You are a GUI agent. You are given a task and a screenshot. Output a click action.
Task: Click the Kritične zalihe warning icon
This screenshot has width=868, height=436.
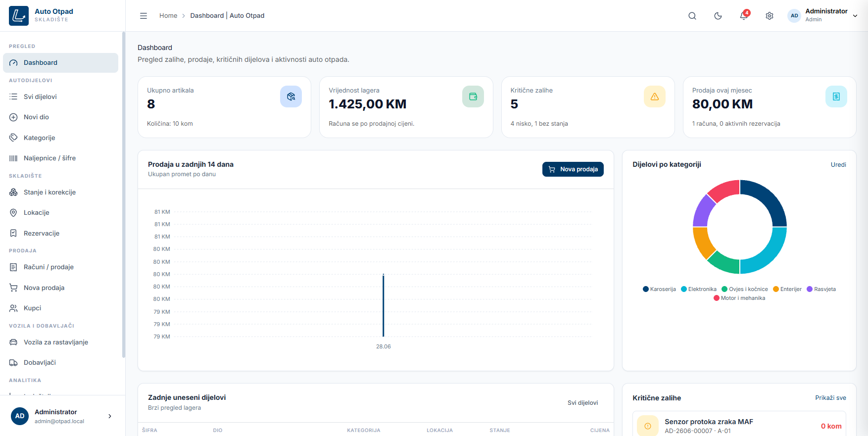click(655, 97)
